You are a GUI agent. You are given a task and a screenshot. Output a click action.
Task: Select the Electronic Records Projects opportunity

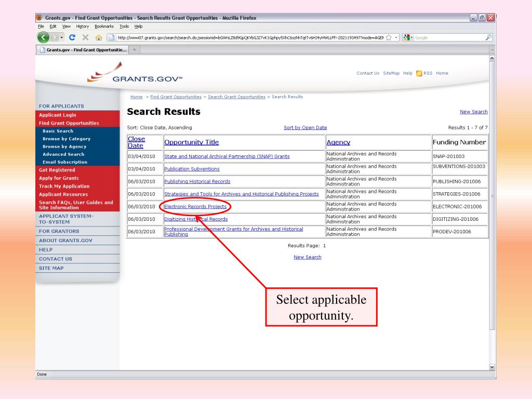tap(195, 207)
